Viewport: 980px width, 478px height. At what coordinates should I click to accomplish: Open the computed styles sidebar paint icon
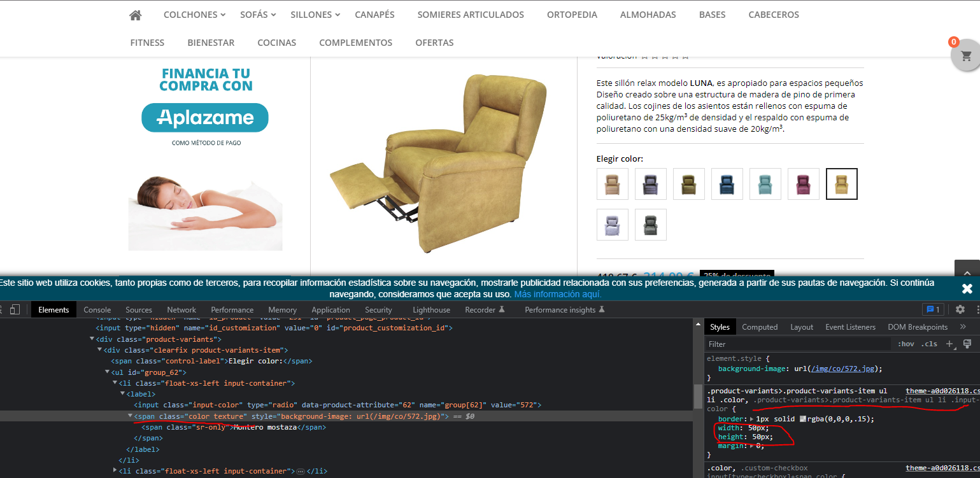click(967, 344)
